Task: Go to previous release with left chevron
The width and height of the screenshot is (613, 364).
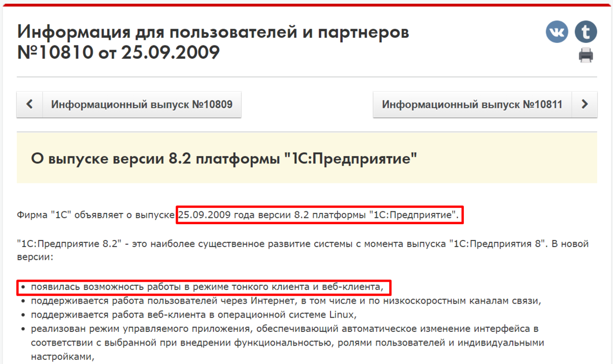Action: click(x=30, y=105)
